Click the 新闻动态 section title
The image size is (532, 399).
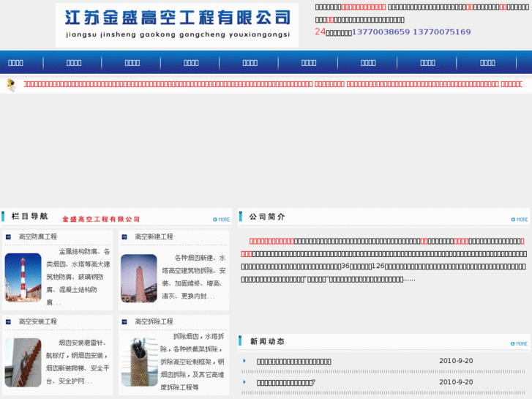[x=267, y=341]
